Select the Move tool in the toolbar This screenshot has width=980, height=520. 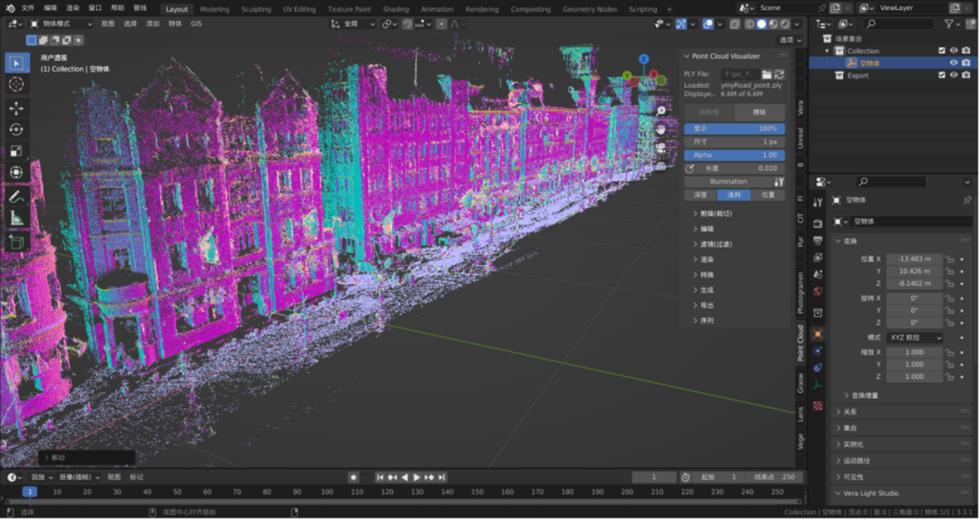coord(16,108)
